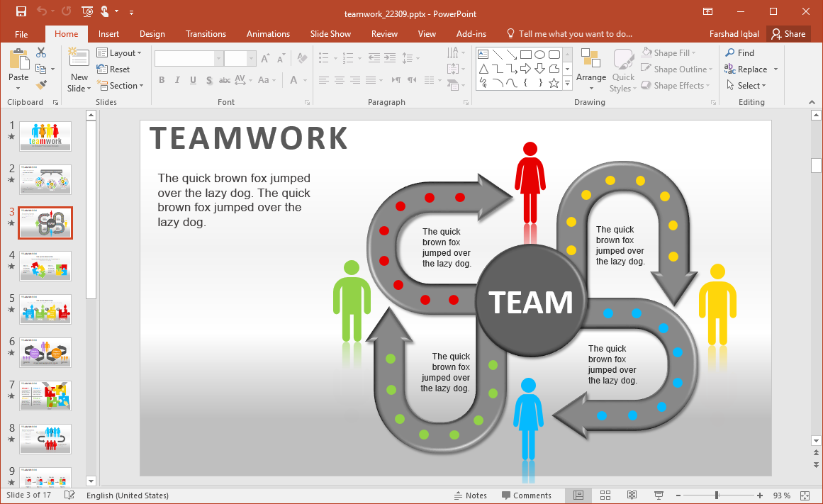Choose the 5-point star shape
This screenshot has height=504, width=823.
(554, 83)
